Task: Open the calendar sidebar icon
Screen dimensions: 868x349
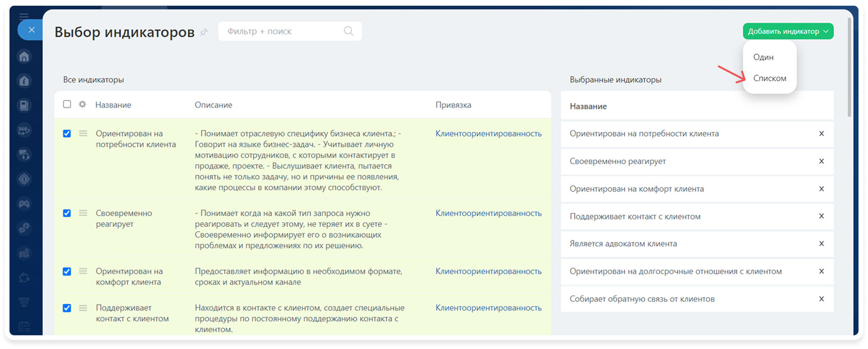Action: coord(24,326)
